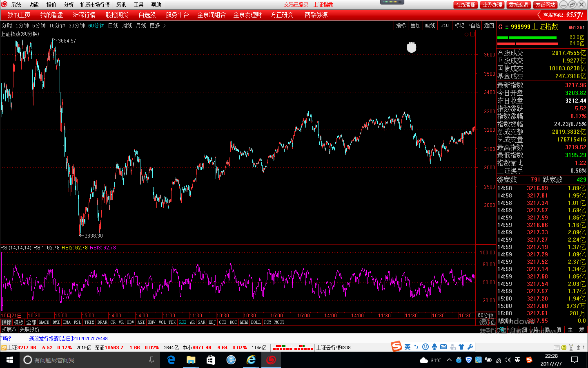Click 关联报价 tab

(x=29, y=329)
